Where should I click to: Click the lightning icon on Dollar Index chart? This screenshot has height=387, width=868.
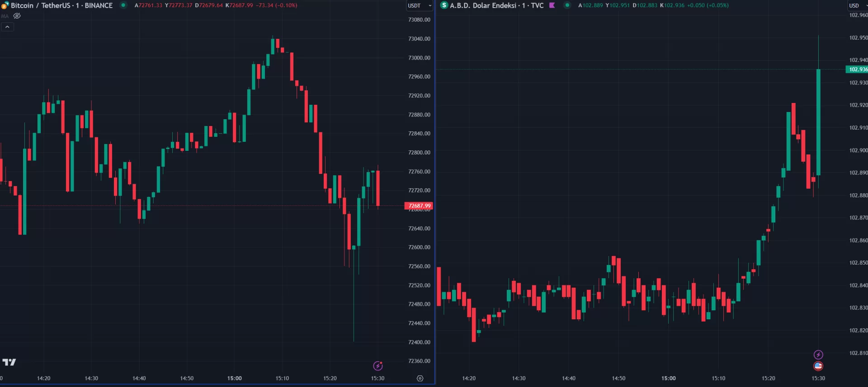pyautogui.click(x=818, y=354)
